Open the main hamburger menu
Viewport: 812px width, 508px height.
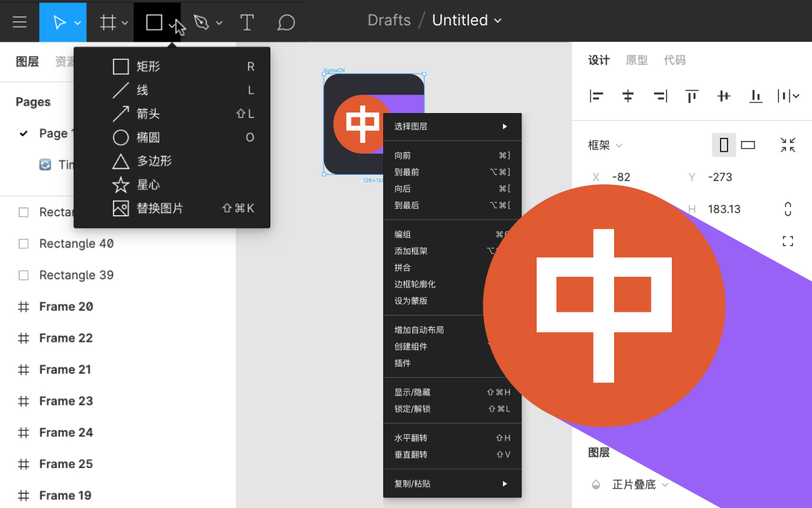coord(19,21)
